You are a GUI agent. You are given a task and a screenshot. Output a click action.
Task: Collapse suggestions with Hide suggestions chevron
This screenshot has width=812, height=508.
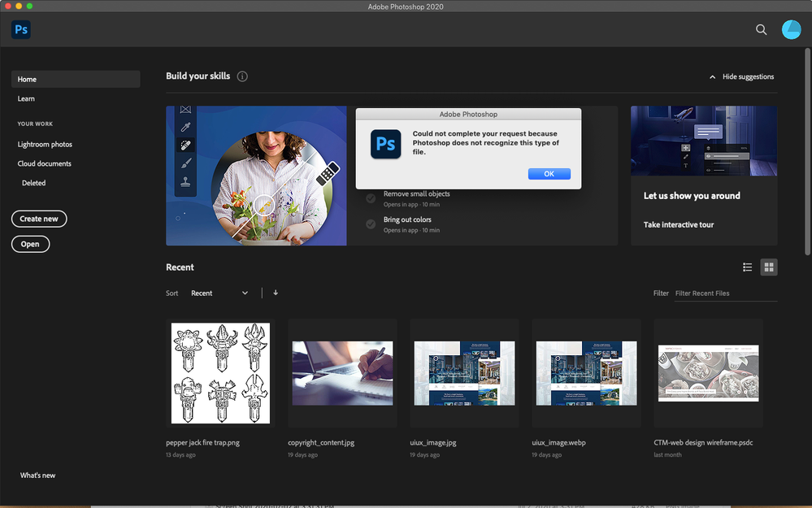[x=713, y=76]
